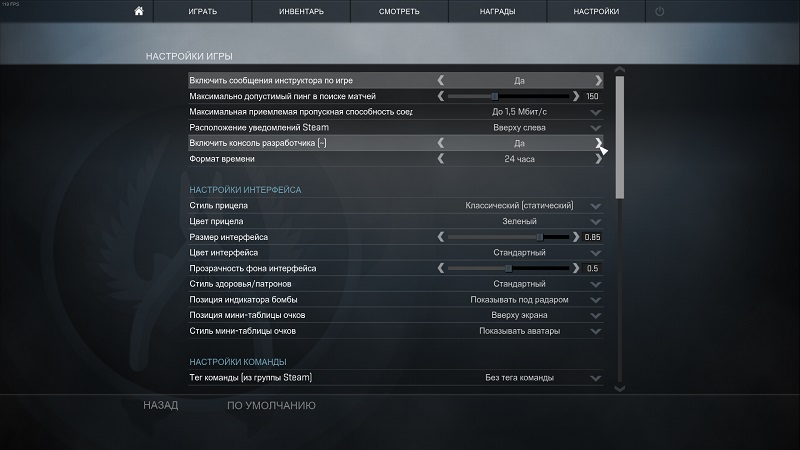The width and height of the screenshot is (800, 450).
Task: Decrease interface background transparency left arrow
Action: tap(441, 268)
